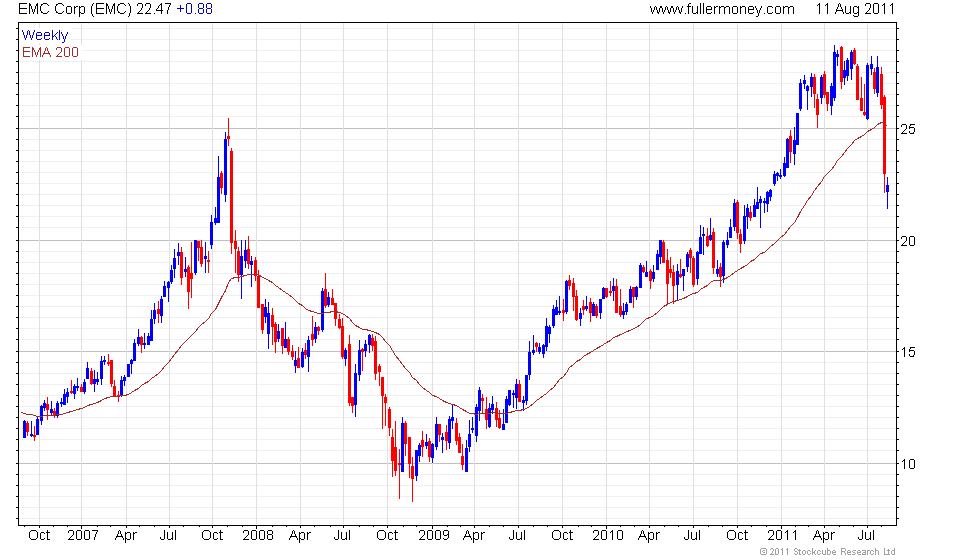Click the 2010 year axis label
This screenshot has height=560, width=980.
608,535
